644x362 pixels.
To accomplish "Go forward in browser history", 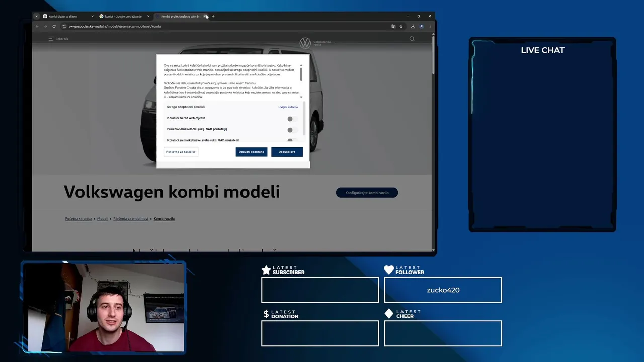I will pyautogui.click(x=45, y=26).
